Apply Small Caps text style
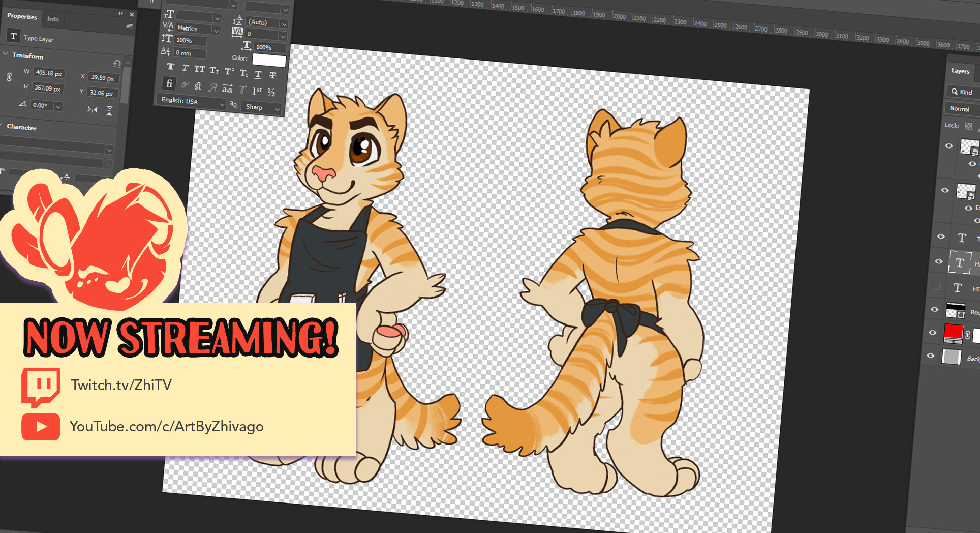 (x=214, y=70)
